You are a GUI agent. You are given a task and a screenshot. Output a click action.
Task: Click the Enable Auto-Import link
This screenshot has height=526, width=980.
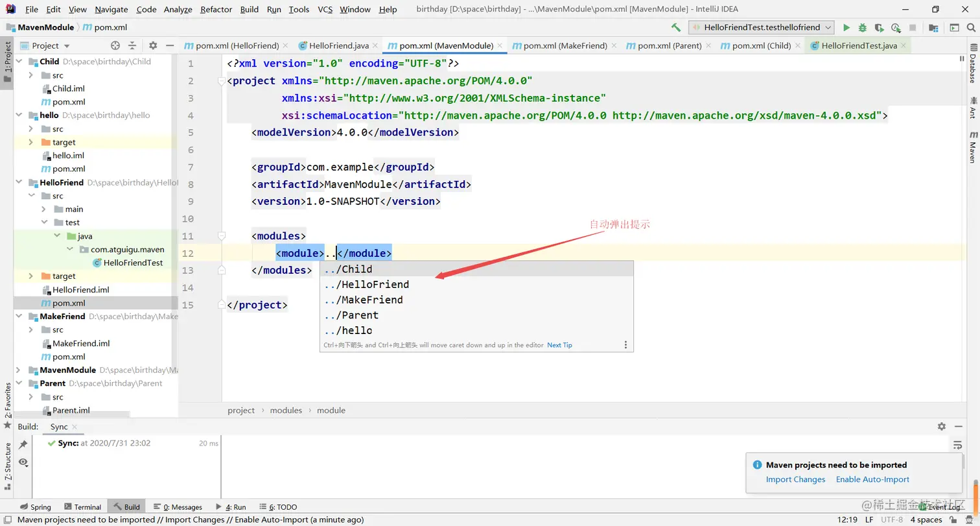click(872, 479)
